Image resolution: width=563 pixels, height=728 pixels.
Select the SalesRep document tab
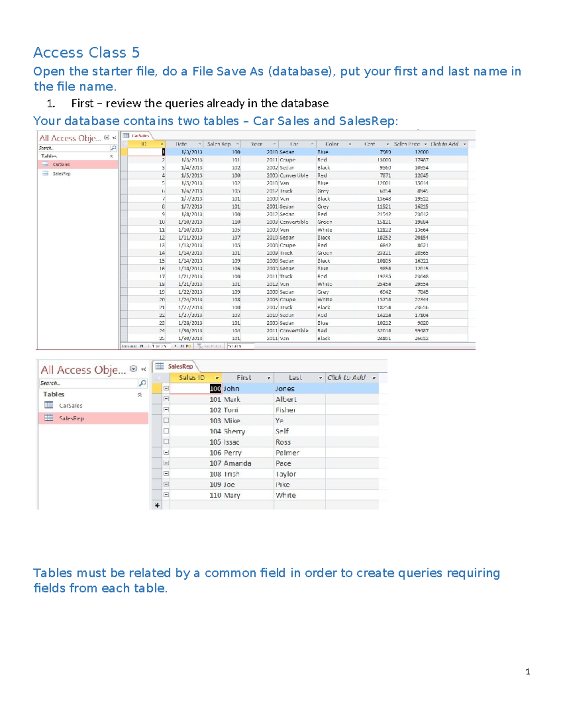pos(175,366)
